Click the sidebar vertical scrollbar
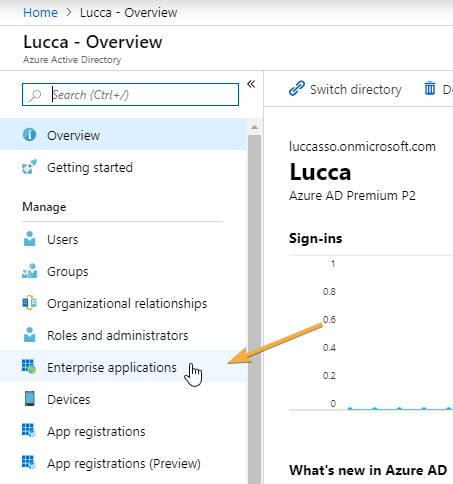The width and height of the screenshot is (453, 484). tap(254, 307)
